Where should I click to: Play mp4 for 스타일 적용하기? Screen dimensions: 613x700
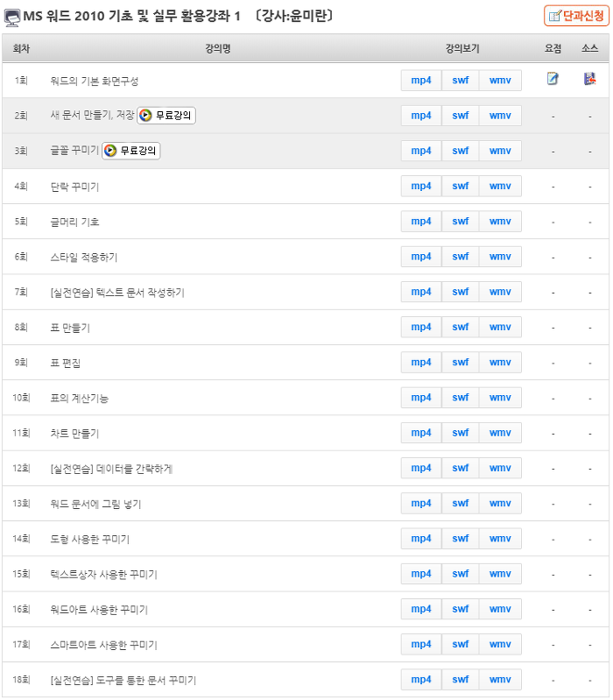pos(421,257)
